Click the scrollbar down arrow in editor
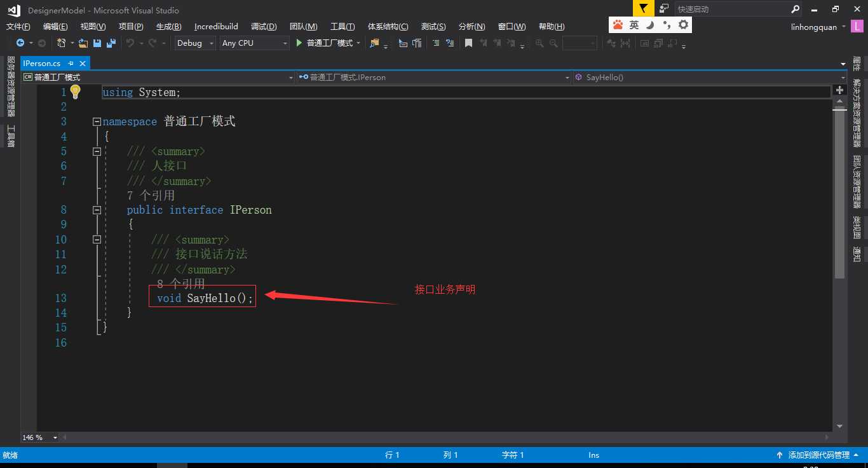This screenshot has height=468, width=868. coord(839,426)
